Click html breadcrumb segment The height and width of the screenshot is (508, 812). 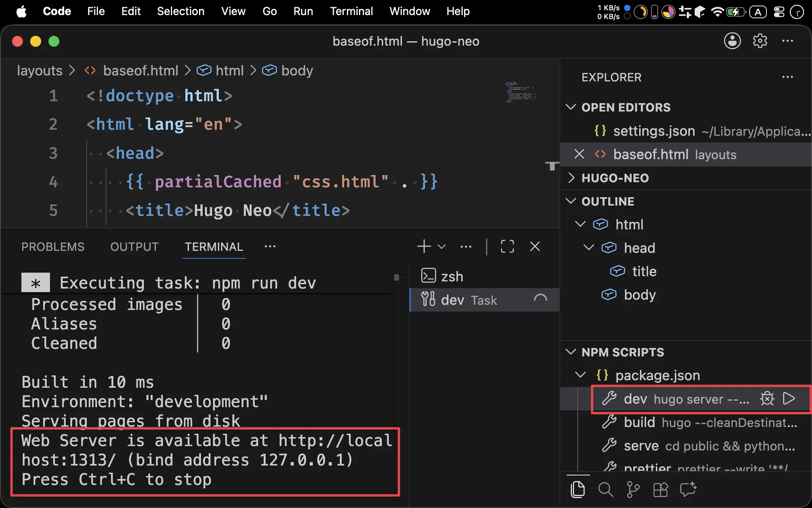pos(230,71)
